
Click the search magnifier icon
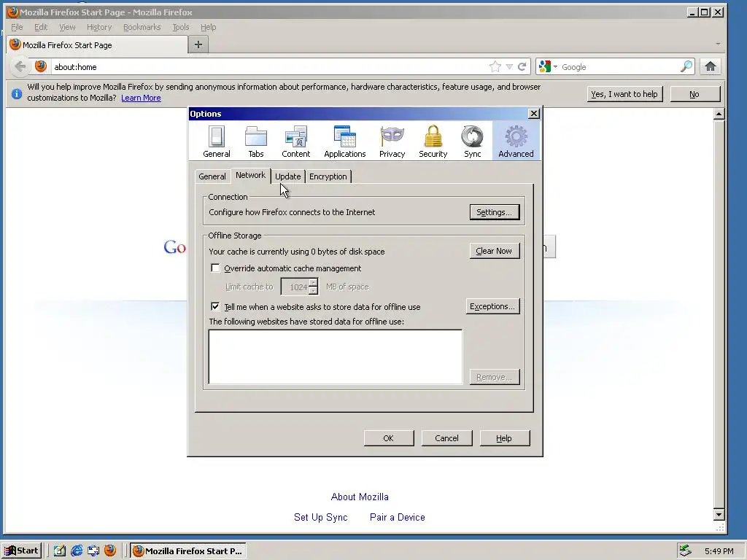point(686,66)
